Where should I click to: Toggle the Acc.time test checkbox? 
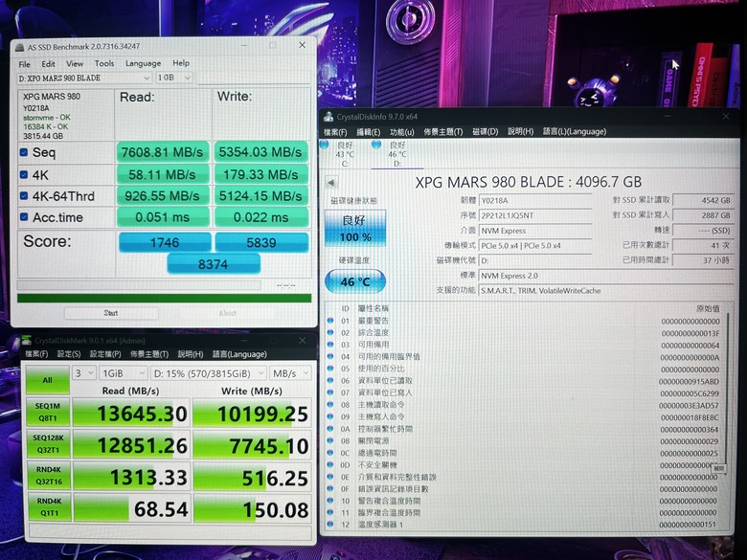point(23,217)
